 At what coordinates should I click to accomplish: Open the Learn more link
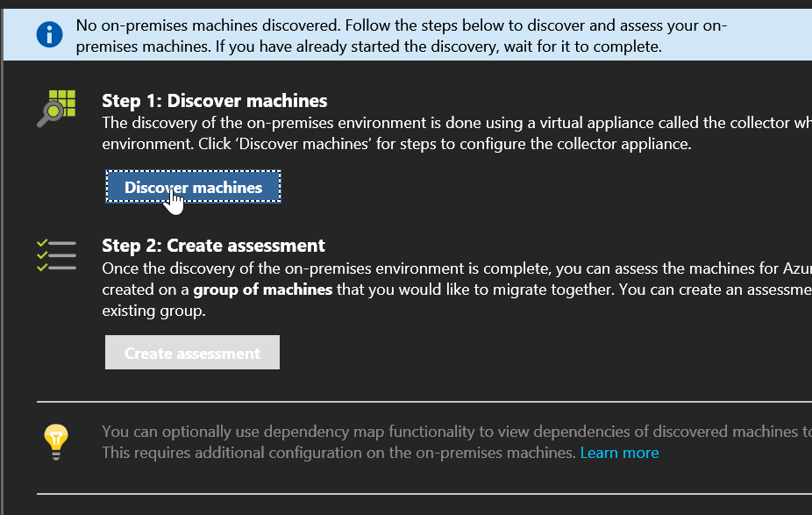(619, 453)
